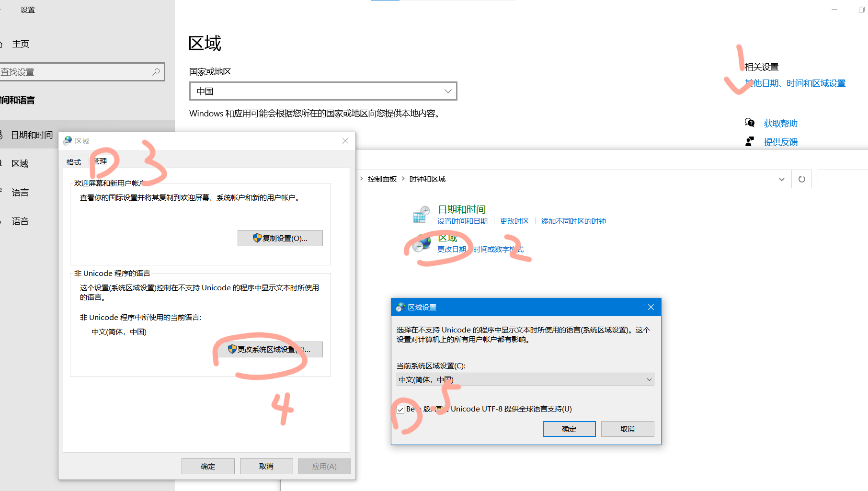Open the current system locale dropdown
Screen dimensions: 868x491
click(525, 379)
